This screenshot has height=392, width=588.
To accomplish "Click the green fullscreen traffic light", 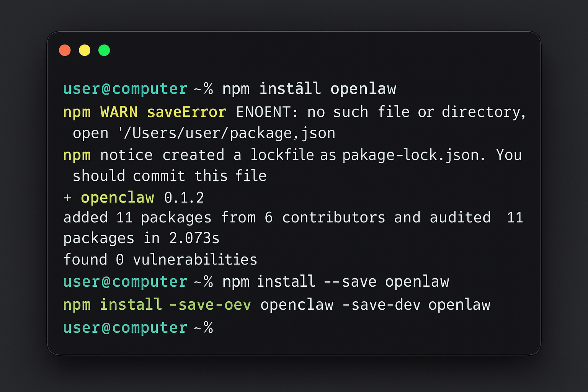I will click(104, 50).
